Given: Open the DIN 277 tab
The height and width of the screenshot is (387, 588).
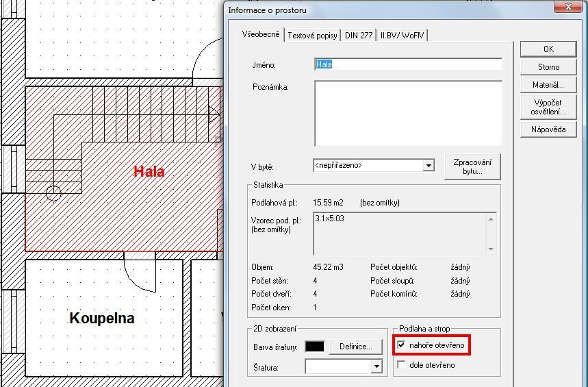Looking at the screenshot, I should point(359,36).
